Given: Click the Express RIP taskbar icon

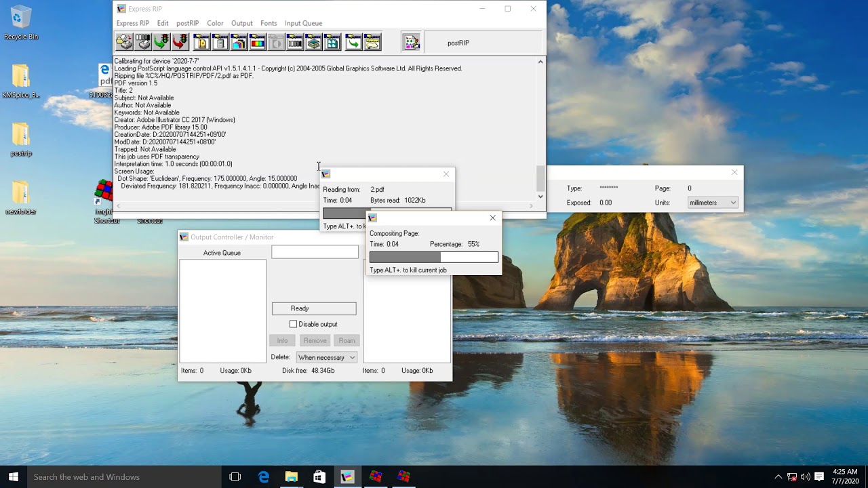Looking at the screenshot, I should coord(347,477).
